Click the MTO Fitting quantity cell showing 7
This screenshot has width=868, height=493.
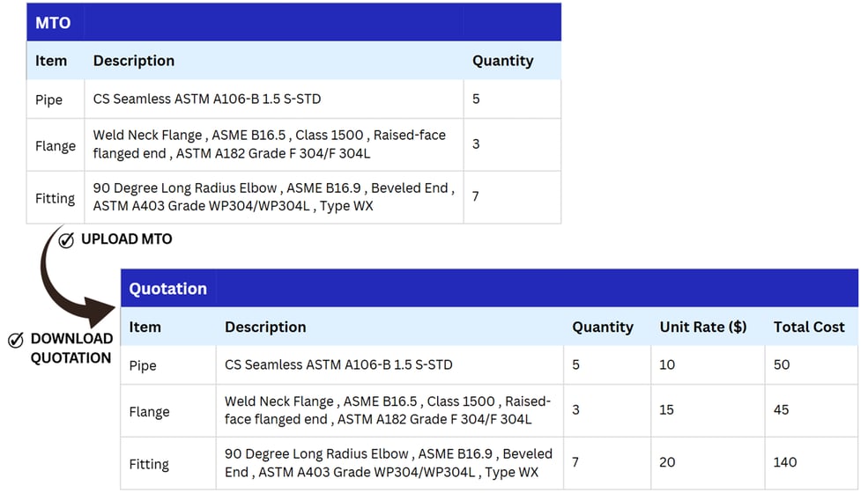coord(512,197)
